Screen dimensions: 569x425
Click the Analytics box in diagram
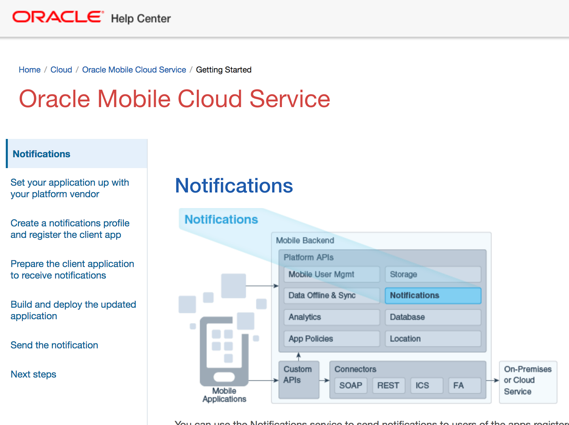[332, 317]
